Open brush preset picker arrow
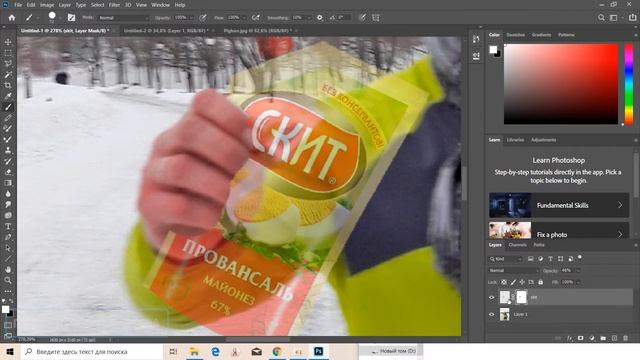Image resolution: width=640 pixels, height=360 pixels. pos(60,18)
